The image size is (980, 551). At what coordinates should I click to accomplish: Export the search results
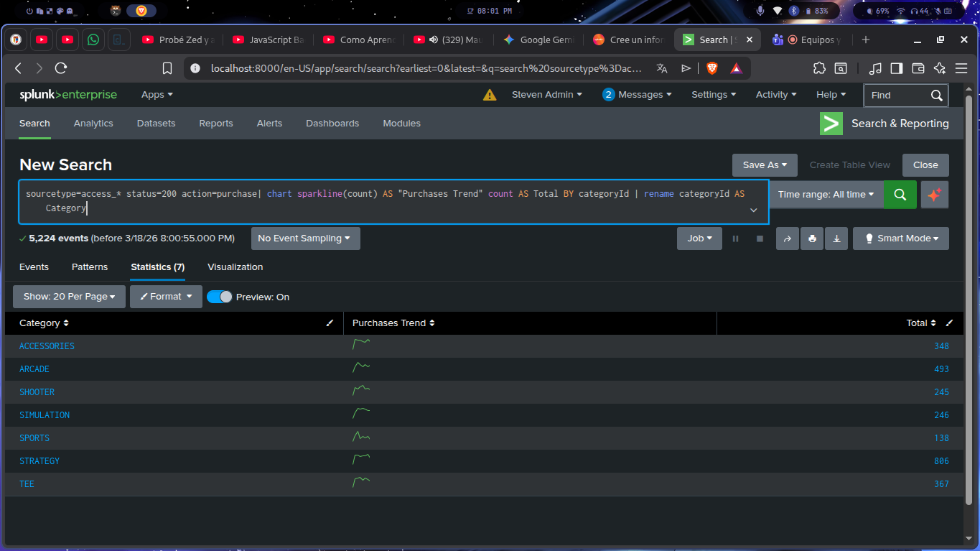(x=836, y=238)
